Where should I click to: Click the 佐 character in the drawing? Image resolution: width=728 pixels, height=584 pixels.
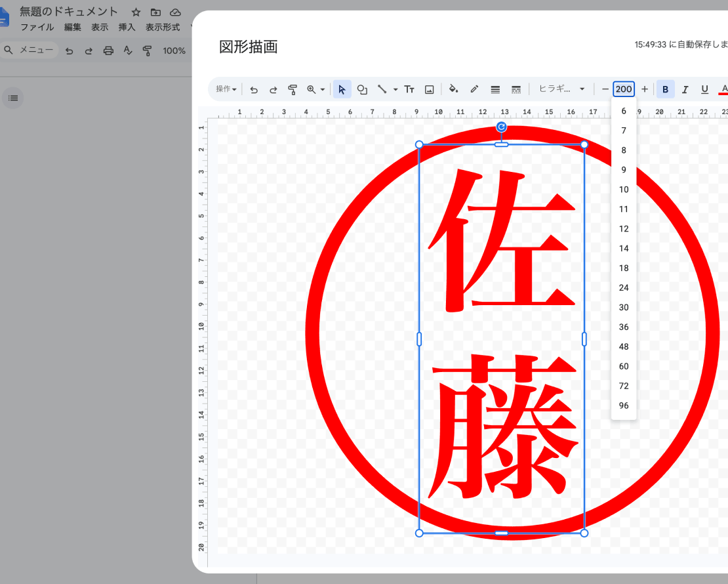pyautogui.click(x=502, y=240)
